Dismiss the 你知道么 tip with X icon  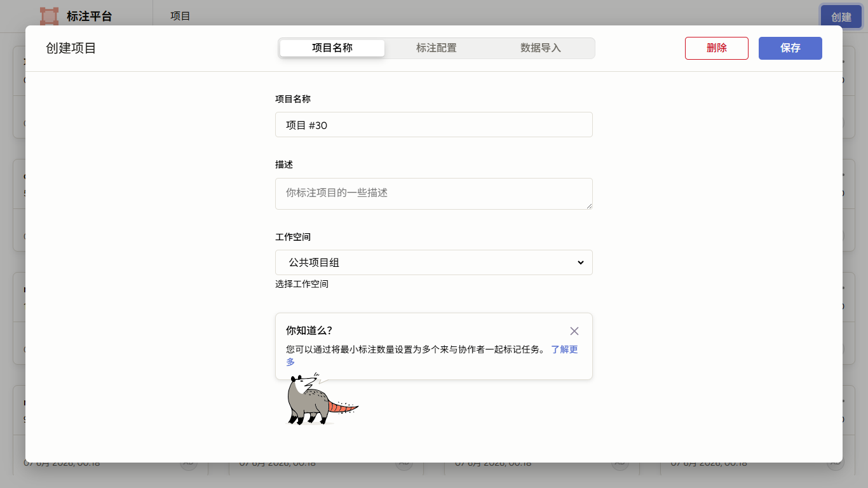(x=574, y=331)
